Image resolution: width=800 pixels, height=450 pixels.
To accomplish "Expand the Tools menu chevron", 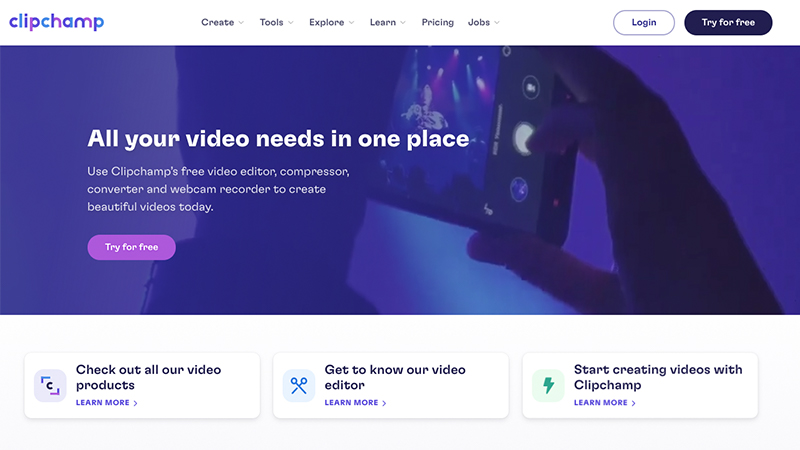I will click(291, 22).
